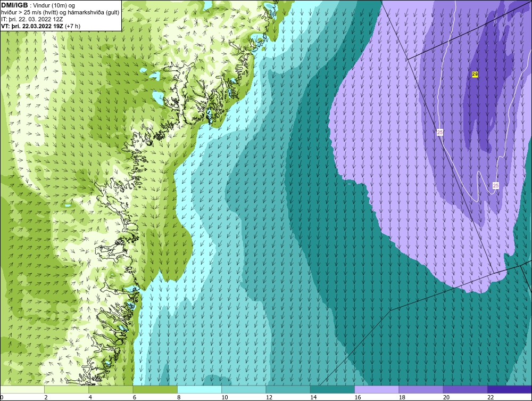This screenshot has height=401, width=532.
Task: Click the pale yellow 0–2 m/s legend swatch
Action: click(x=22, y=389)
